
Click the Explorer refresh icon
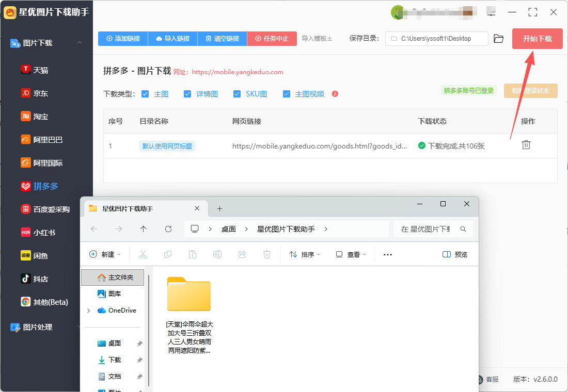168,229
